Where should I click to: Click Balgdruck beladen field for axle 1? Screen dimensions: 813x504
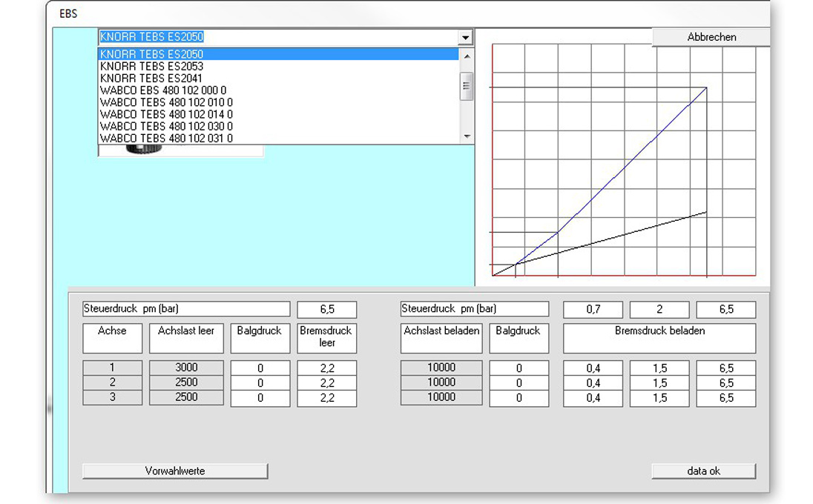pos(519,368)
